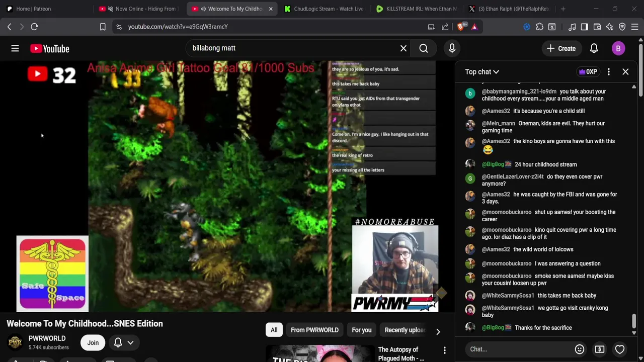Click the live video player
The height and width of the screenshot is (362, 644).
point(227,187)
